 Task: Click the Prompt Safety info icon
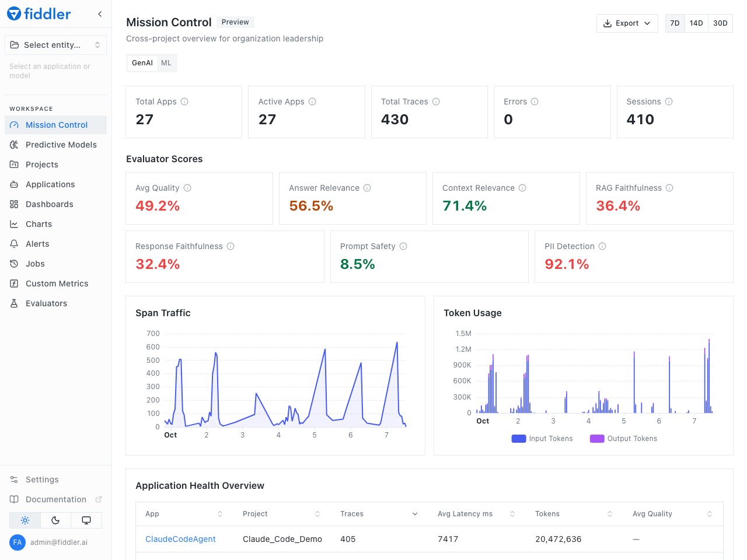(x=403, y=246)
